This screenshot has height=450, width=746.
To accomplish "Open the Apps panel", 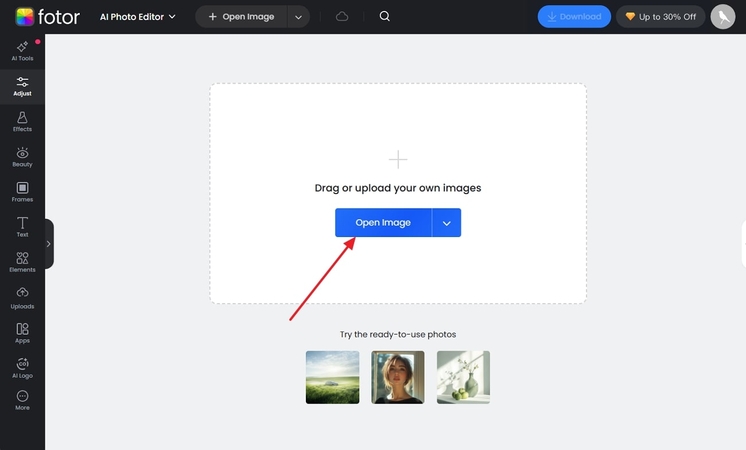I will pyautogui.click(x=22, y=333).
